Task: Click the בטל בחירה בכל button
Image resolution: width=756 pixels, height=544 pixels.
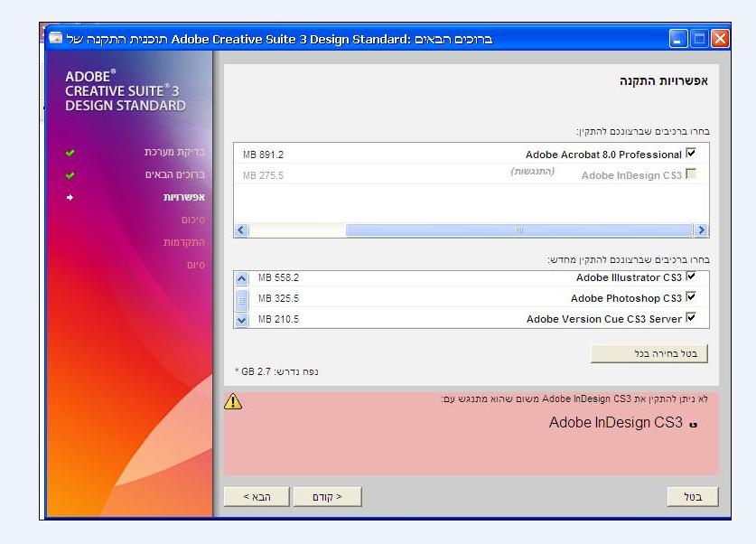Action: [649, 353]
